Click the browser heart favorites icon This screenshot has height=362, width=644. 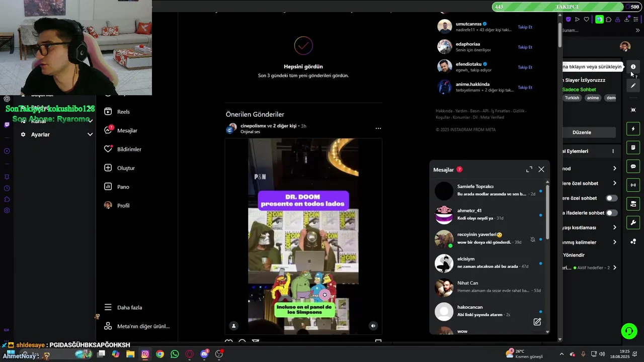(x=586, y=20)
